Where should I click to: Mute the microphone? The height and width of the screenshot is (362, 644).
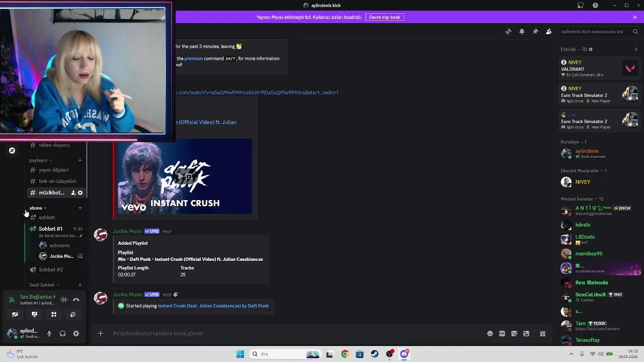[49, 333]
